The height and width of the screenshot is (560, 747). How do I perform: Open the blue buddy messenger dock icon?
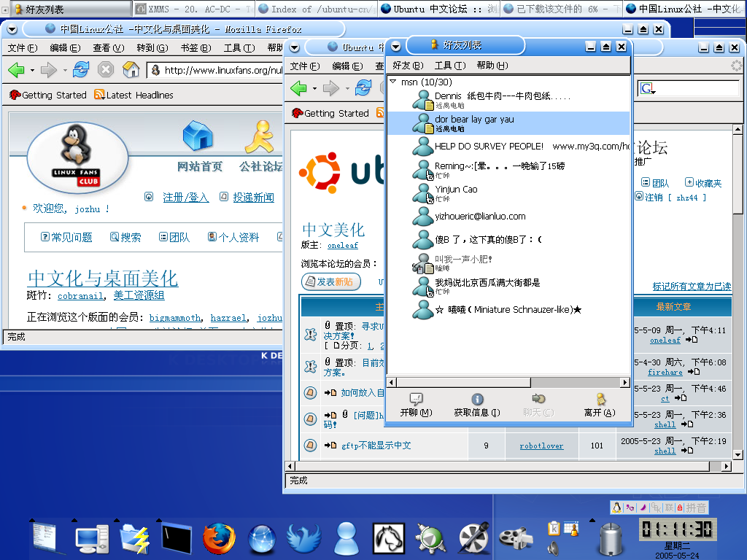click(347, 539)
